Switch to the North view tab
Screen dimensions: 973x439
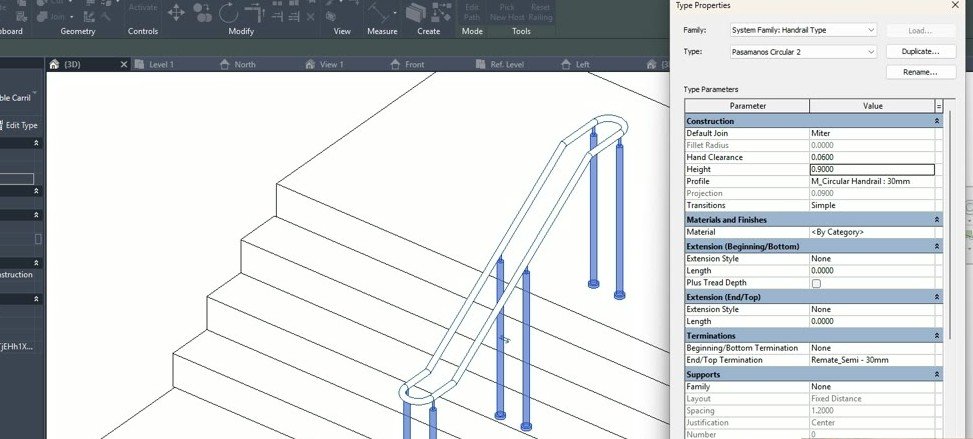(x=244, y=64)
